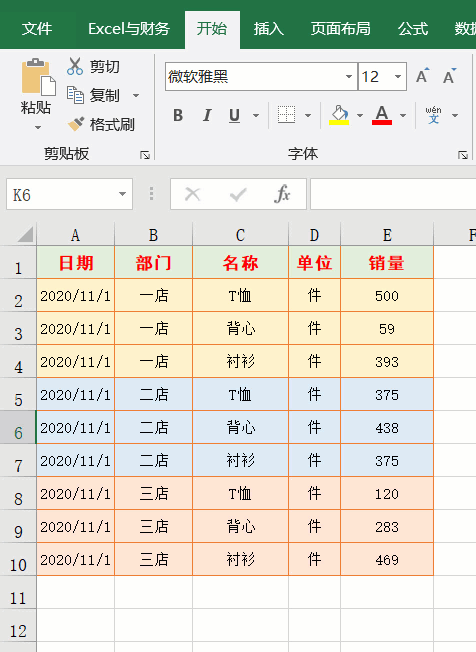
Task: Open the phonetic guide dropdown arrow
Action: 455,115
